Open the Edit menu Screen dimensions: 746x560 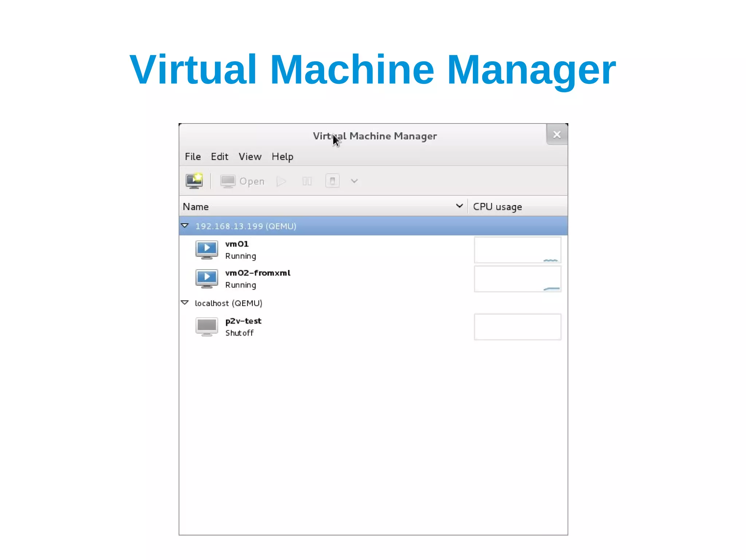pos(220,157)
